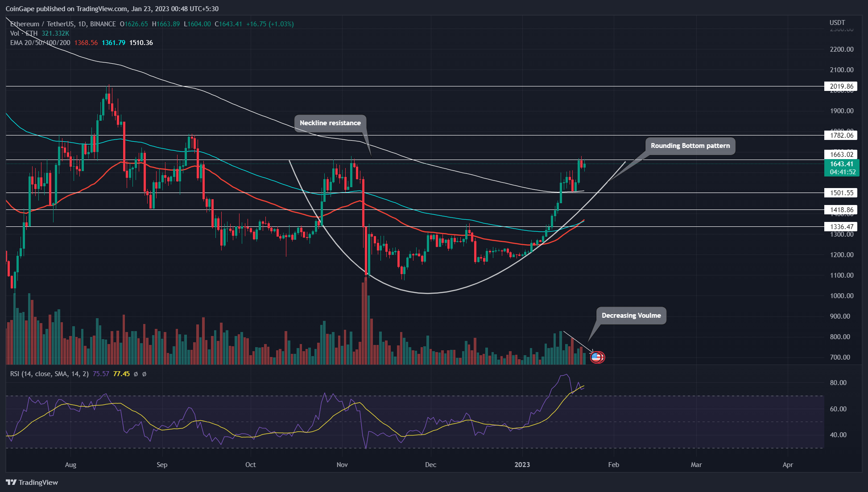Click the Ethereum / TetherUS symbol title
Image resolution: width=868 pixels, height=492 pixels.
63,24
